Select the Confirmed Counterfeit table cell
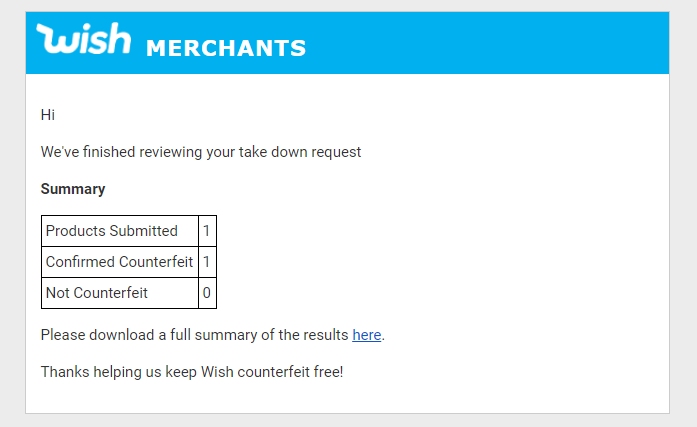Viewport: 697px width, 427px height. click(x=120, y=262)
